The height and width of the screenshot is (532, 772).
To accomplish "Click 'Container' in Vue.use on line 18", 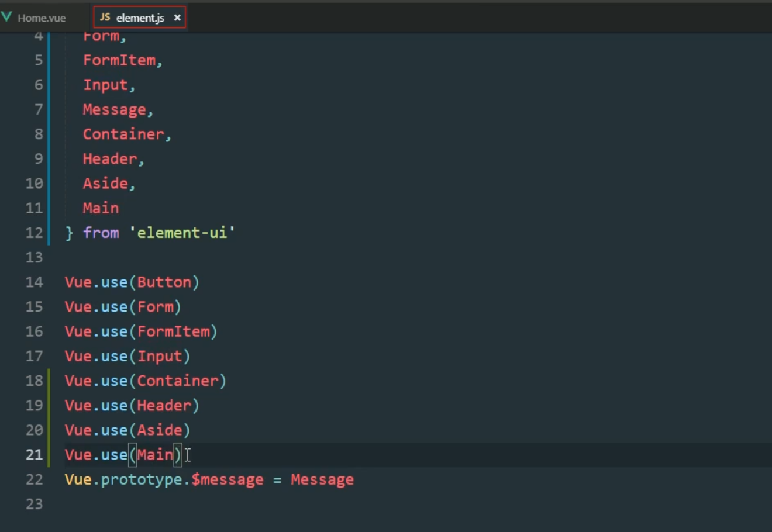I will (178, 381).
